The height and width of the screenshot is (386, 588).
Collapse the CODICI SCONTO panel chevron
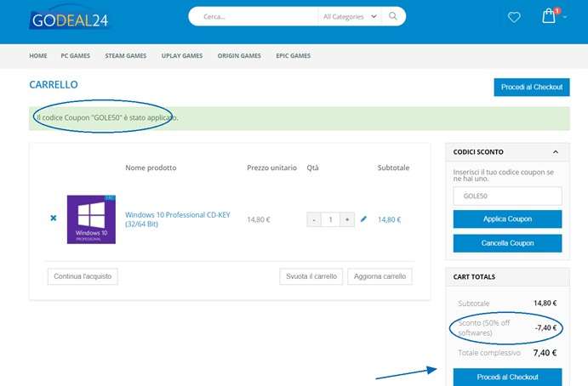coord(556,152)
